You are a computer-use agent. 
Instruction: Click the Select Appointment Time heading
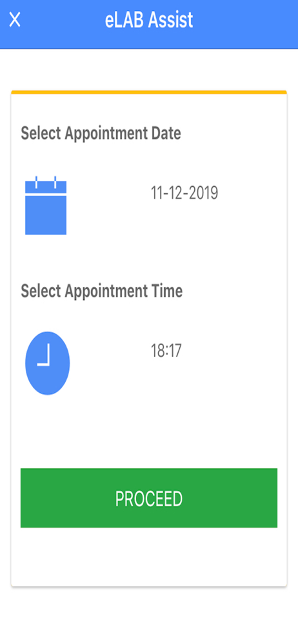point(102,291)
